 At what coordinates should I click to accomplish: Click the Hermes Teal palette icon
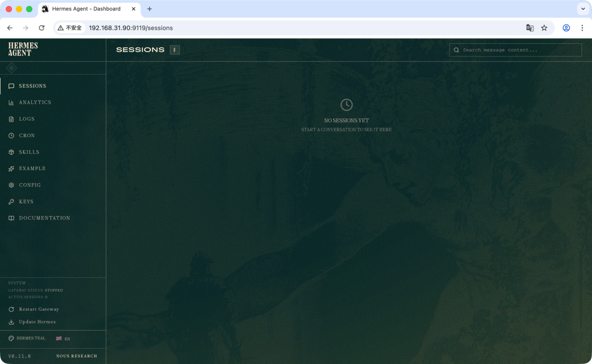tap(12, 338)
